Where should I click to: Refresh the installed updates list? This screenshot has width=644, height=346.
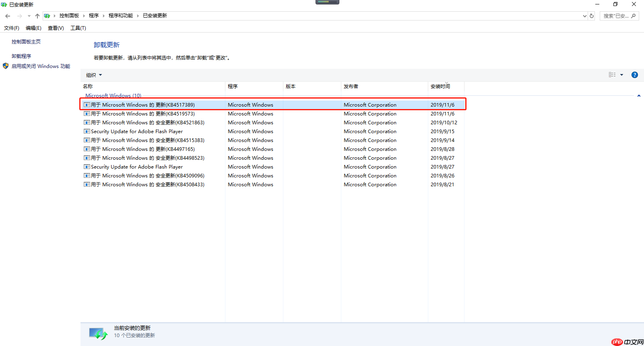[592, 16]
